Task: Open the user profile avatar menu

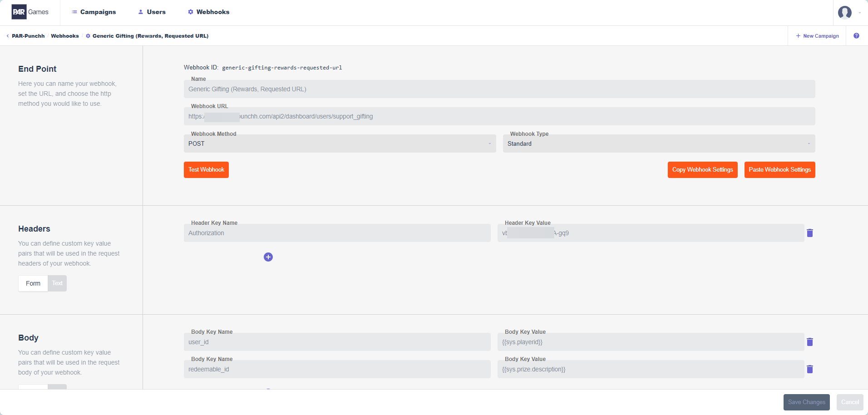Action: point(844,12)
